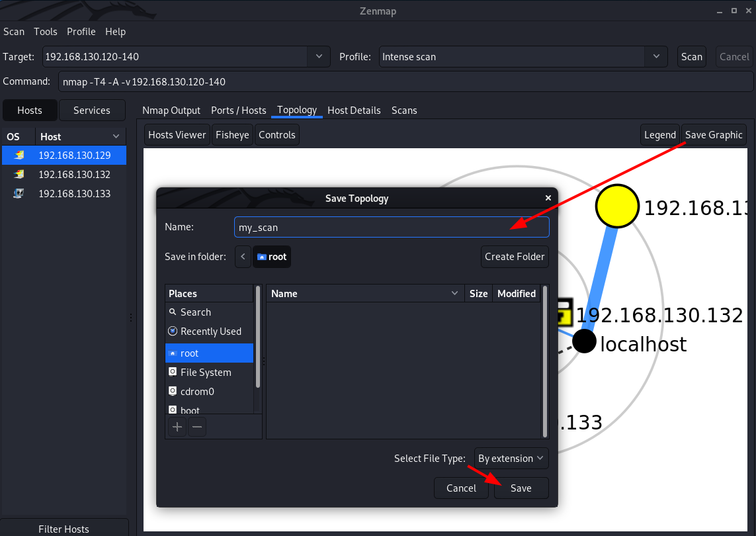Click the root folder path button
Screen dimensions: 756x536
pyautogui.click(x=272, y=257)
